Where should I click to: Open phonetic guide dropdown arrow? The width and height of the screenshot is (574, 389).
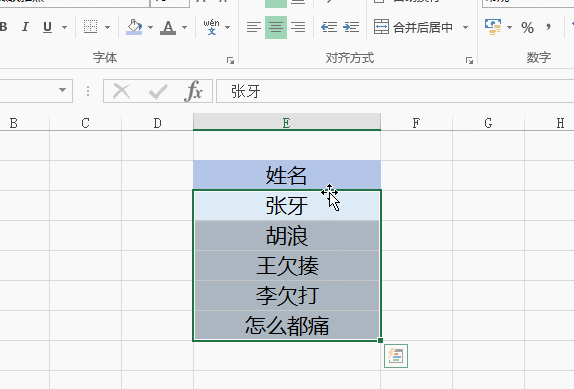click(x=227, y=27)
